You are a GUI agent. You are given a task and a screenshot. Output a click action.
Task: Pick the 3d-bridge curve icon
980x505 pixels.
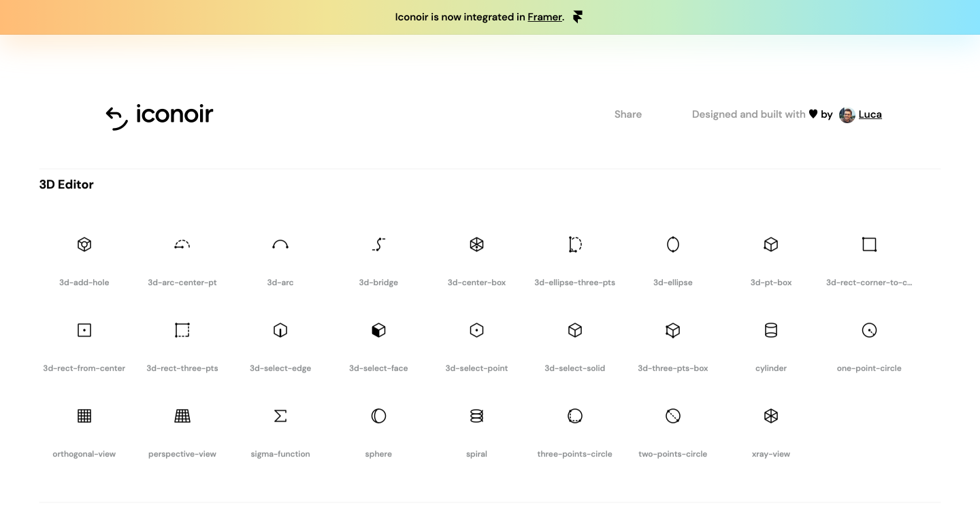[378, 244]
